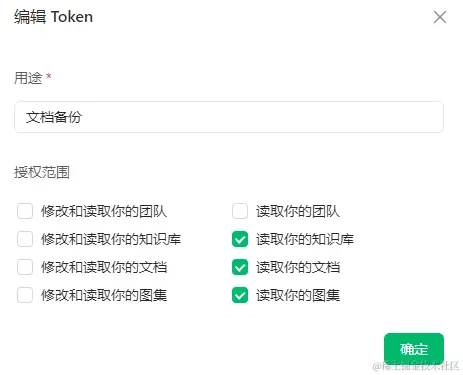Click the label text 修改和读取你的图集

tap(104, 295)
